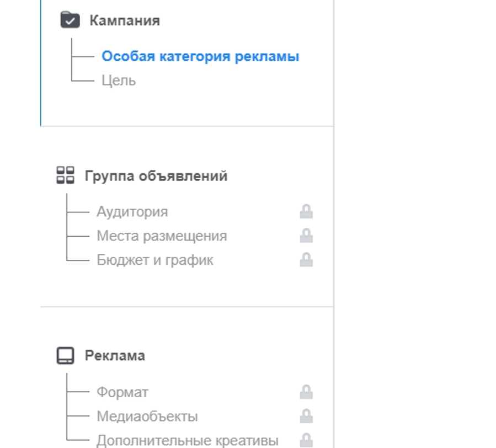Click the lock beside Дополнительные креативы
The image size is (496, 448).
pyautogui.click(x=306, y=440)
